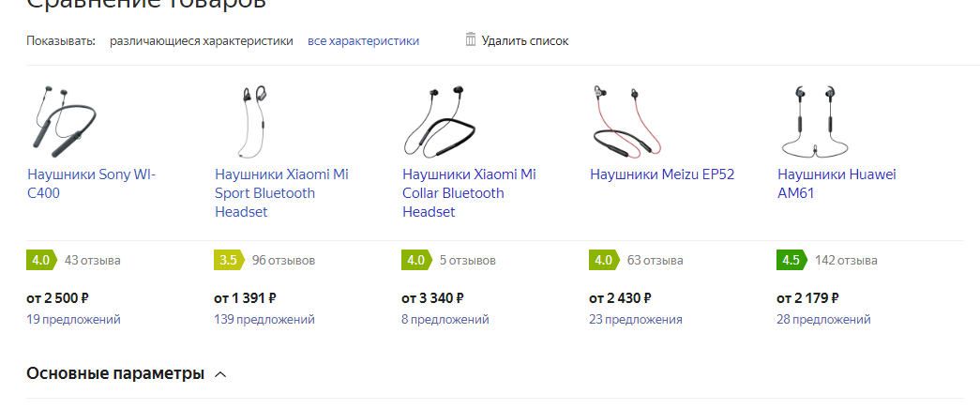Image resolution: width=980 pixels, height=409 pixels.
Task: Open Sony WI-C400 product thumbnail
Action: pos(64,122)
